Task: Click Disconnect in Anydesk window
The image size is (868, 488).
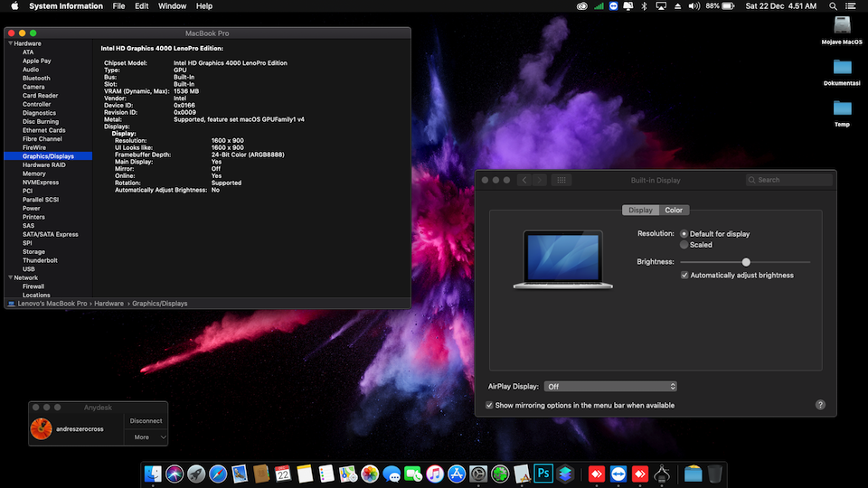Action: pos(146,421)
